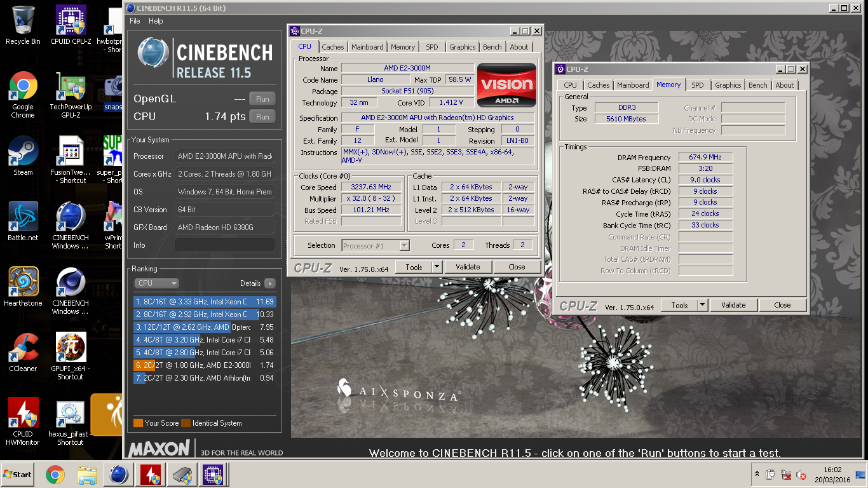Open Mainboard tab in Memory CPU-Z window
Screen dimensions: 868x488
[x=633, y=85]
